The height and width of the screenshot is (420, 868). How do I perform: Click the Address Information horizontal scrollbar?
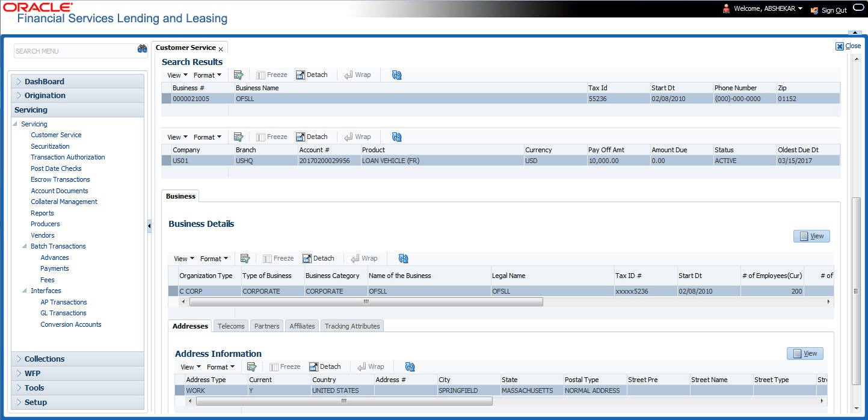tap(344, 401)
